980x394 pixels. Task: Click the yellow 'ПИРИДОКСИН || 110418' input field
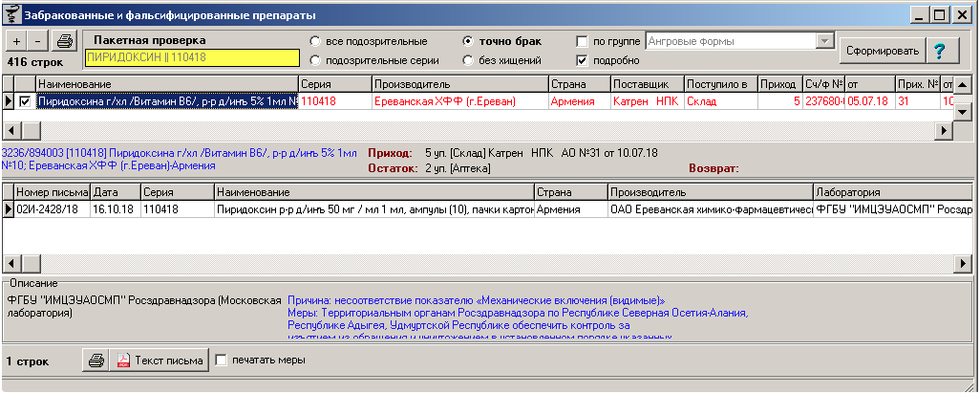(192, 57)
